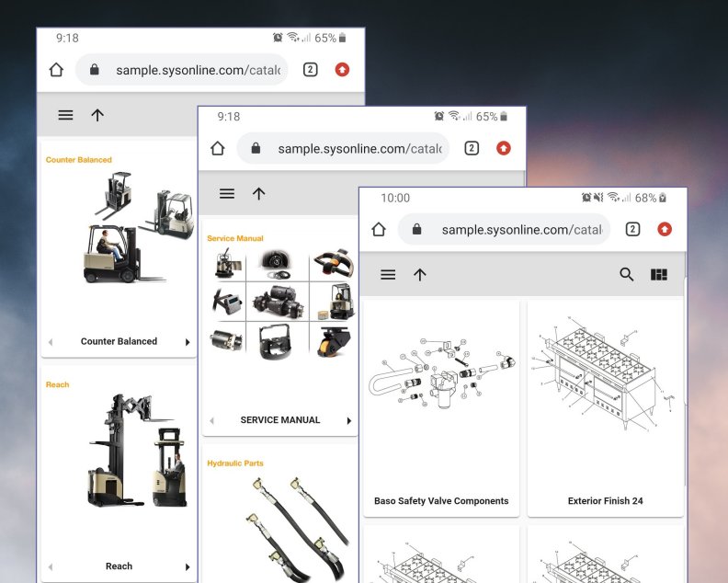Open hamburger menu in the 10:00 phone toolbar
Viewport: 728px width, 583px height.
coord(388,275)
